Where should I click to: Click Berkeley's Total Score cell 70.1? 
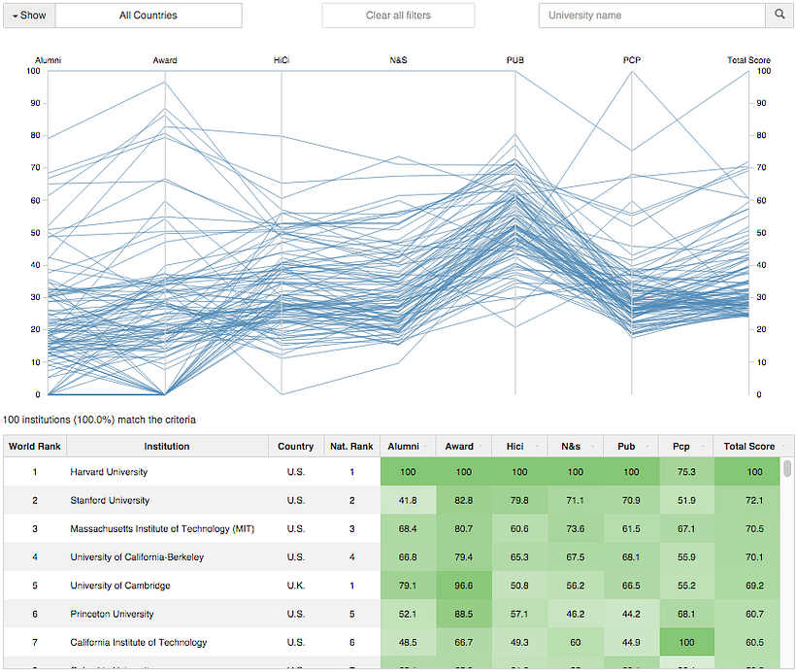pos(747,557)
